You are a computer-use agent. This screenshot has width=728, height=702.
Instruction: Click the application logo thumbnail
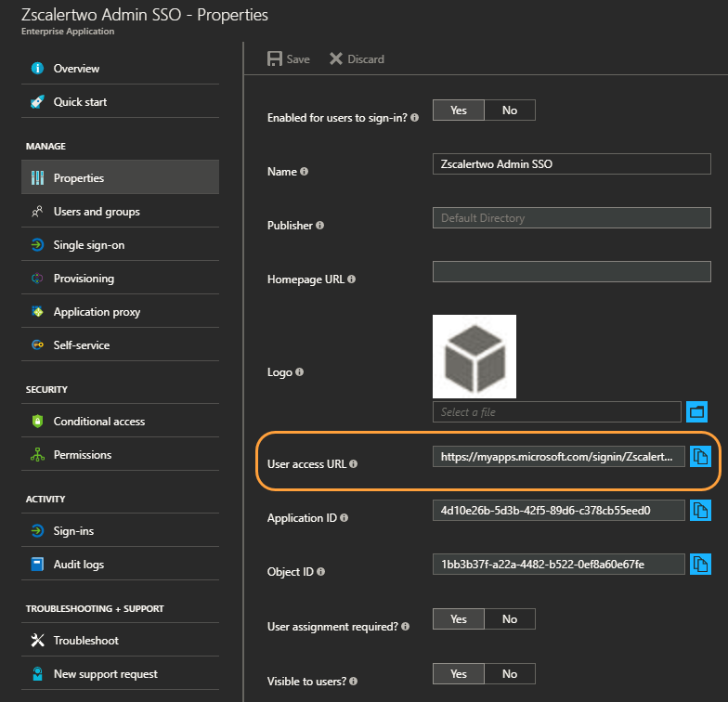474,357
